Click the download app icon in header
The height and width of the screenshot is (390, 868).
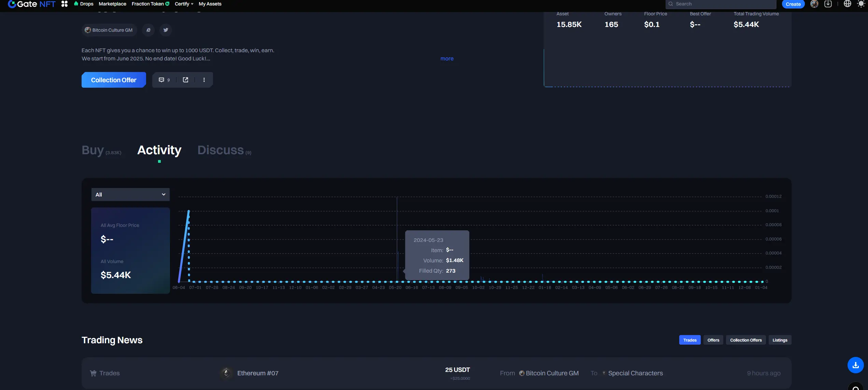click(x=828, y=4)
